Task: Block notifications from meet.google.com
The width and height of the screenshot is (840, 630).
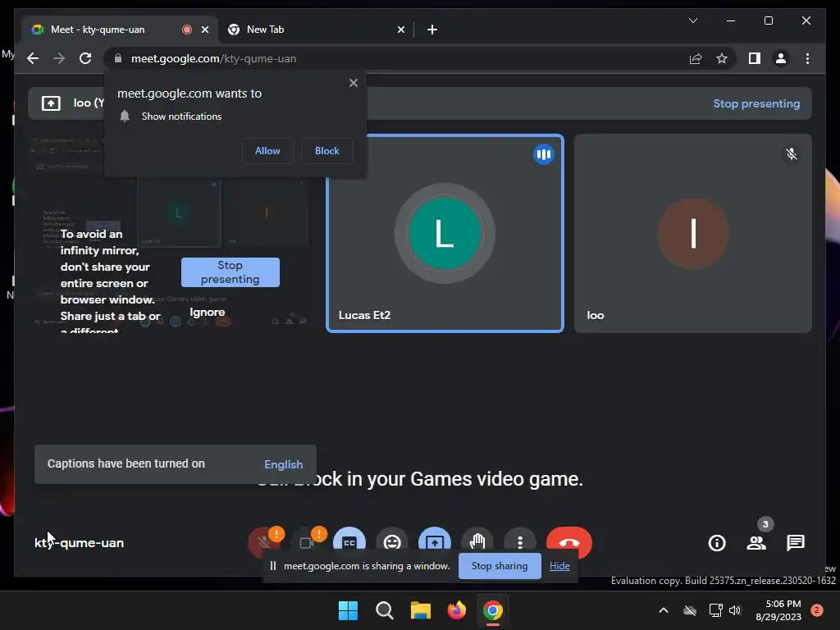Action: [326, 151]
